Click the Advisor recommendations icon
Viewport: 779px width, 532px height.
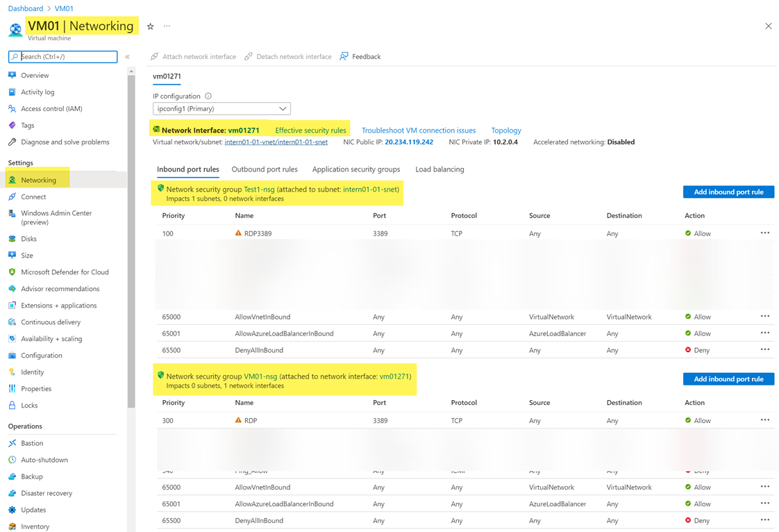click(12, 288)
